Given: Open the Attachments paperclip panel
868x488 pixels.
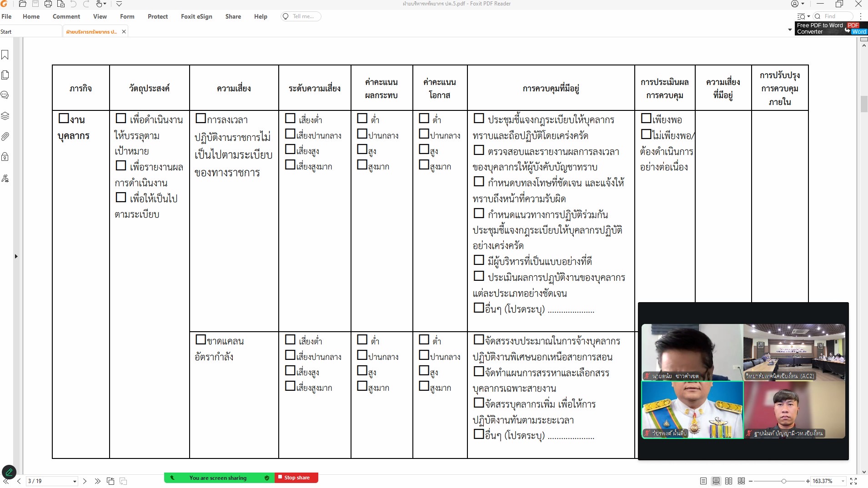Looking at the screenshot, I should point(5,136).
